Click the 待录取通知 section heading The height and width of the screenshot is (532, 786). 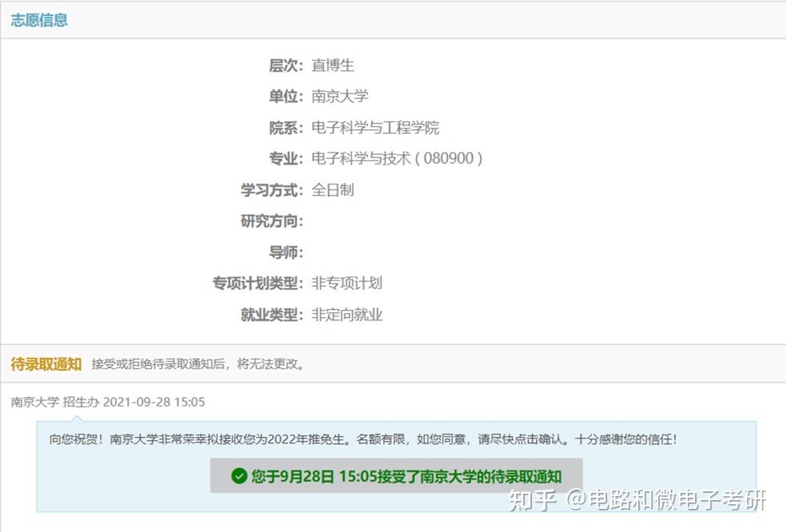(x=46, y=364)
